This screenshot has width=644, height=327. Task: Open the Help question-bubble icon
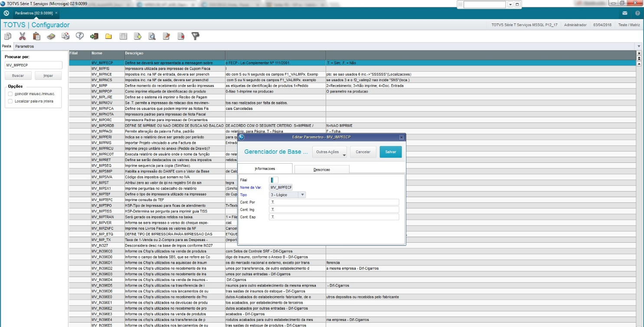80,36
